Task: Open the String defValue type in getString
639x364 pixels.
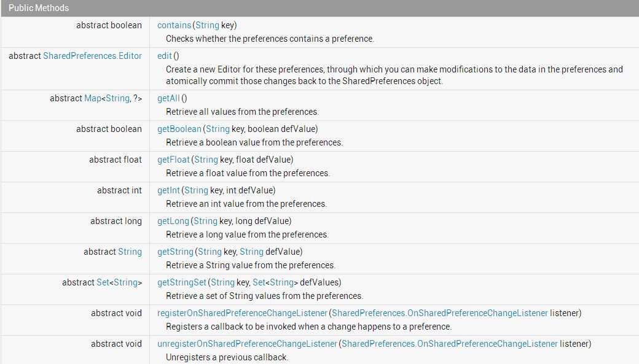Action: pos(251,252)
